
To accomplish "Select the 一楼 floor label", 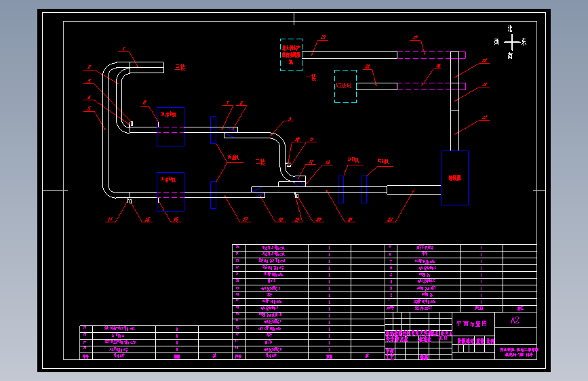I will (x=311, y=77).
